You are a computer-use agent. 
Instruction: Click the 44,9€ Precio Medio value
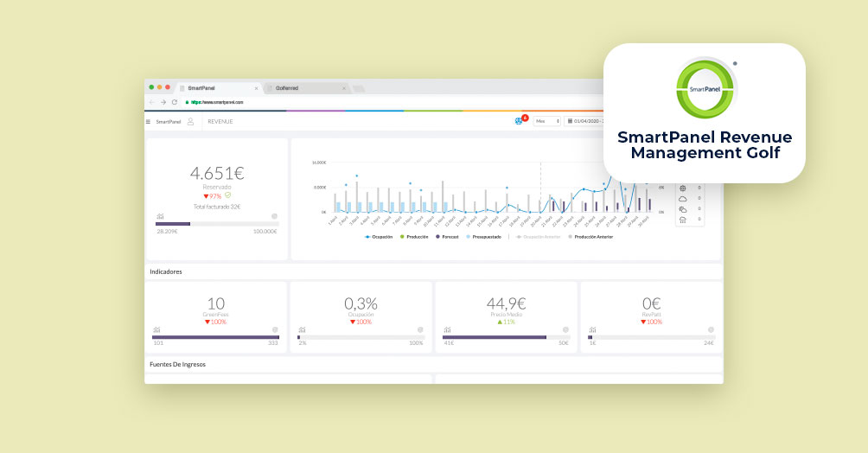pyautogui.click(x=506, y=303)
